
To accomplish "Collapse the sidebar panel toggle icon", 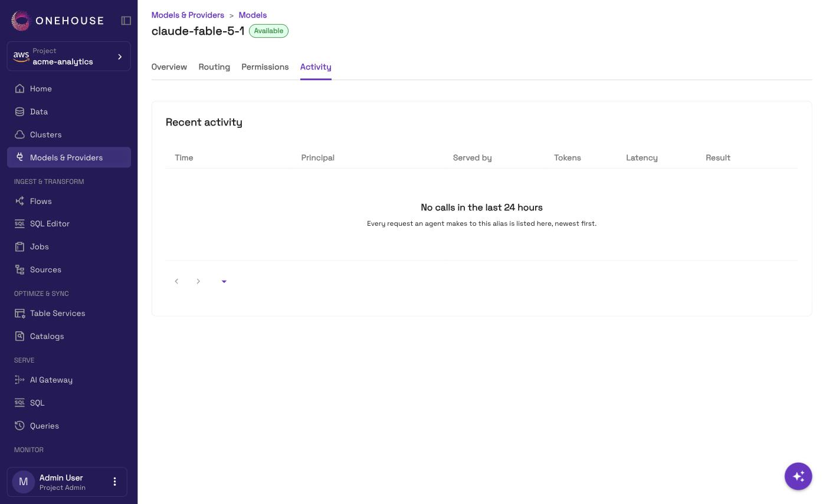I will click(x=126, y=21).
